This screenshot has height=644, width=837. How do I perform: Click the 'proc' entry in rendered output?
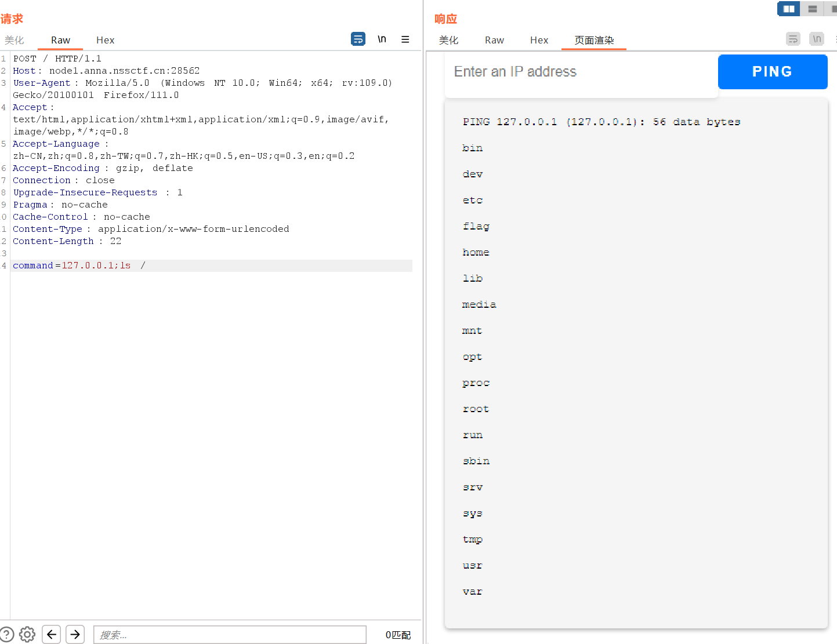[x=476, y=383]
